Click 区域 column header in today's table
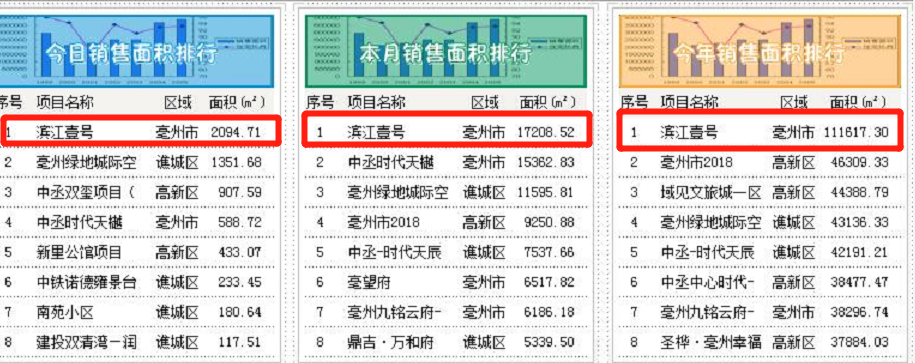The height and width of the screenshot is (363, 915). point(177,103)
